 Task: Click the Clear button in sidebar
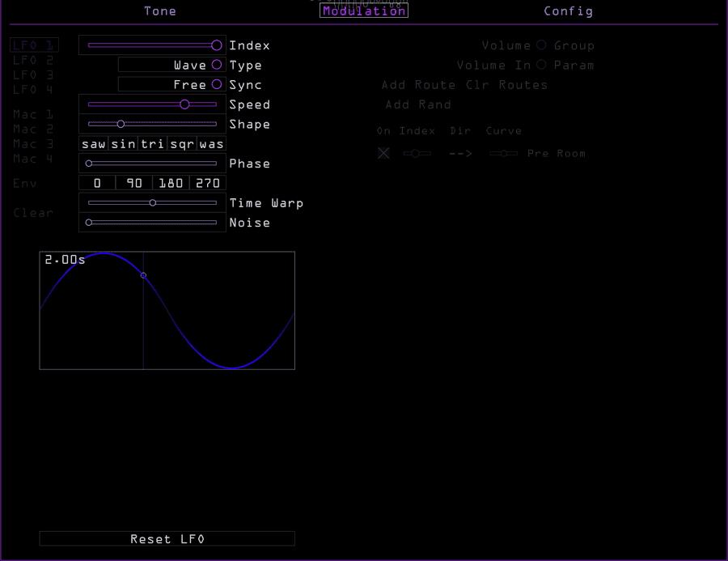33,213
